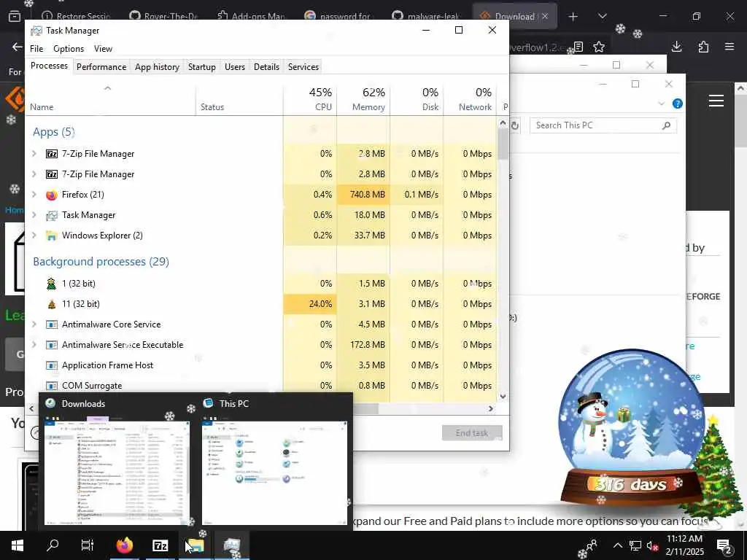This screenshot has height=560, width=747.
Task: Open taskbar search magnifier
Action: click(x=53, y=545)
